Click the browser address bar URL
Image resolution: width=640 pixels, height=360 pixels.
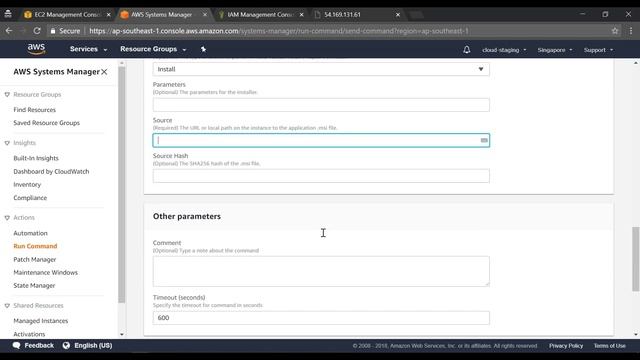(279, 31)
